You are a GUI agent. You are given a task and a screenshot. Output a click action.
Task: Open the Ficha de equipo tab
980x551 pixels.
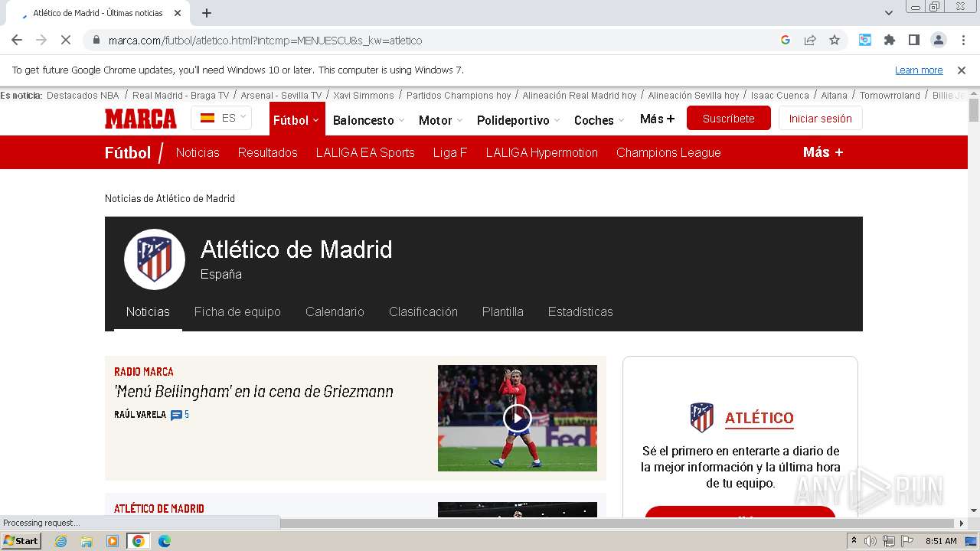point(237,311)
